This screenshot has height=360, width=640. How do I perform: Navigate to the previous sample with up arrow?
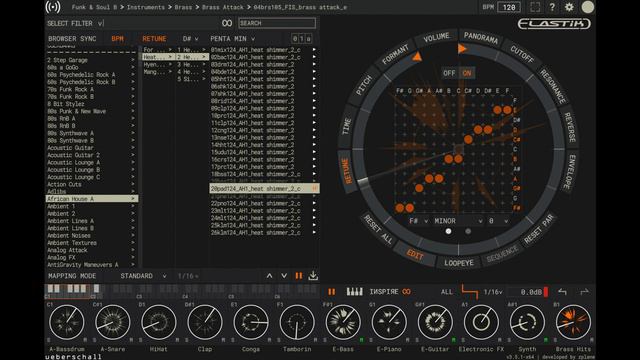click(x=269, y=276)
